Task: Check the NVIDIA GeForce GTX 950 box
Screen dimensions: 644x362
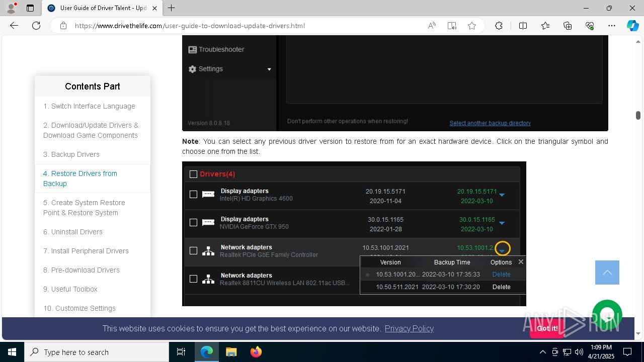Action: click(193, 222)
